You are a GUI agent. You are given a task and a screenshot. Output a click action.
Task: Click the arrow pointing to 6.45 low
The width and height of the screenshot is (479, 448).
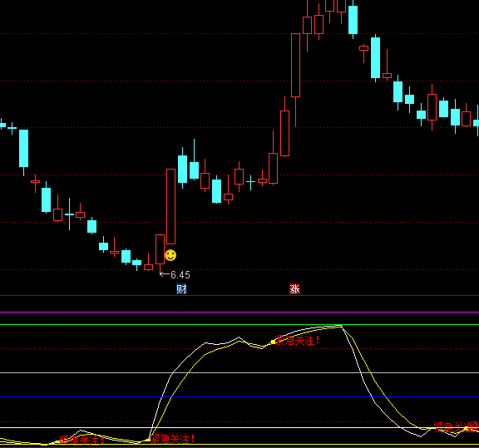click(165, 274)
